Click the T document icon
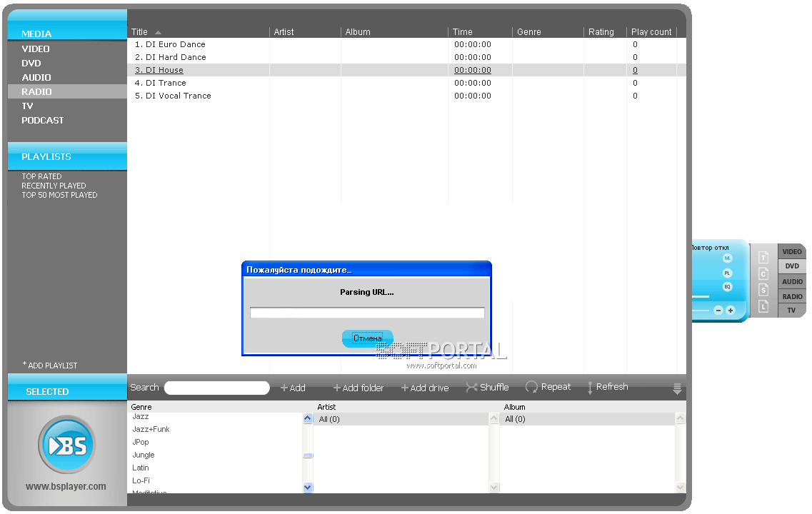The image size is (812, 514). point(763,257)
